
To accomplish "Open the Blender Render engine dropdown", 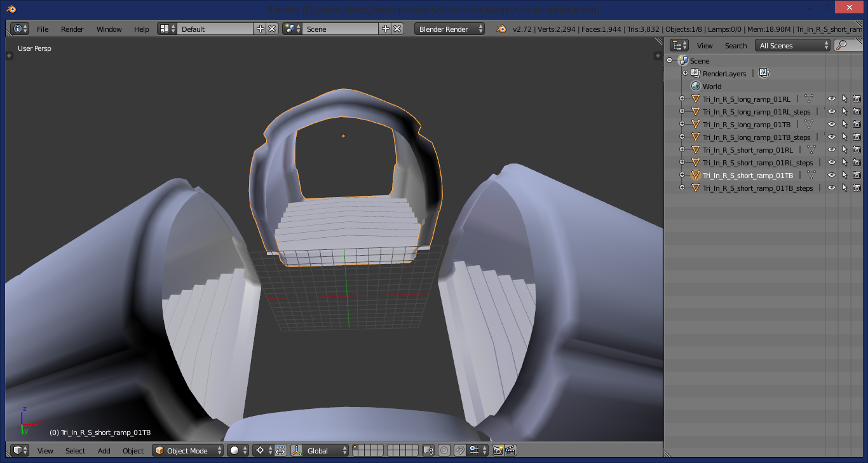I will point(449,29).
